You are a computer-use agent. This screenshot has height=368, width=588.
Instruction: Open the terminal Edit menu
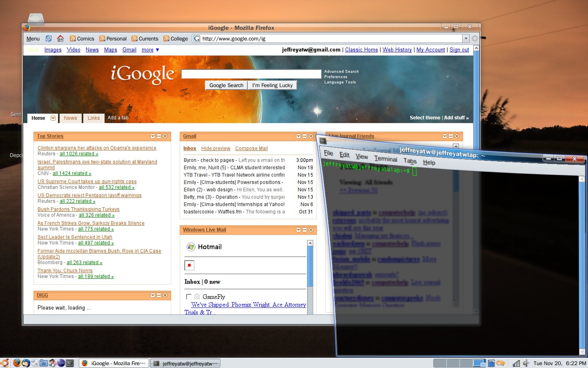click(x=345, y=155)
